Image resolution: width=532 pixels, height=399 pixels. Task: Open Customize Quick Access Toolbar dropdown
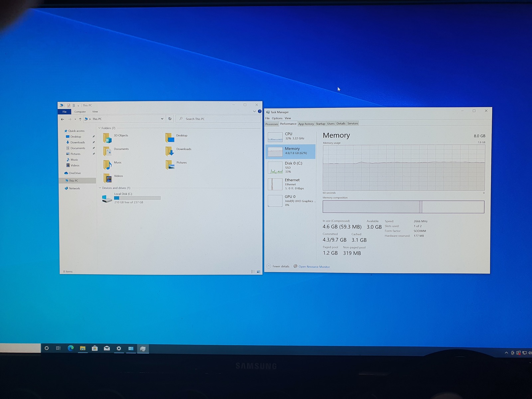(78, 106)
